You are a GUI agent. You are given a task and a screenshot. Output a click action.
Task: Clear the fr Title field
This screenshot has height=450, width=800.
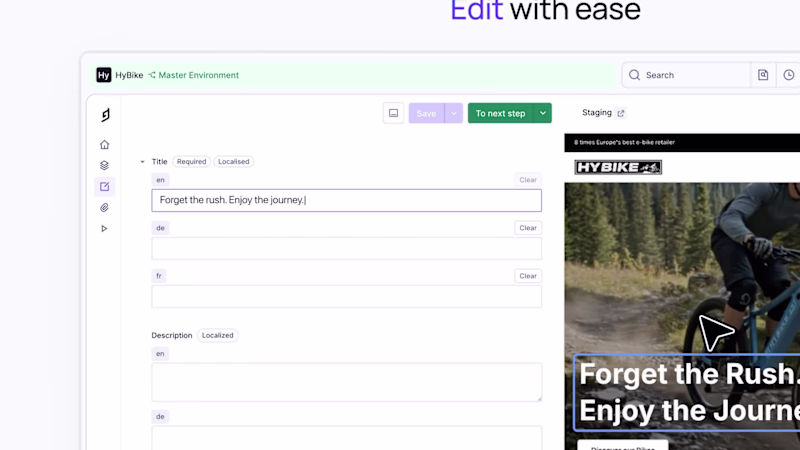pyautogui.click(x=528, y=276)
